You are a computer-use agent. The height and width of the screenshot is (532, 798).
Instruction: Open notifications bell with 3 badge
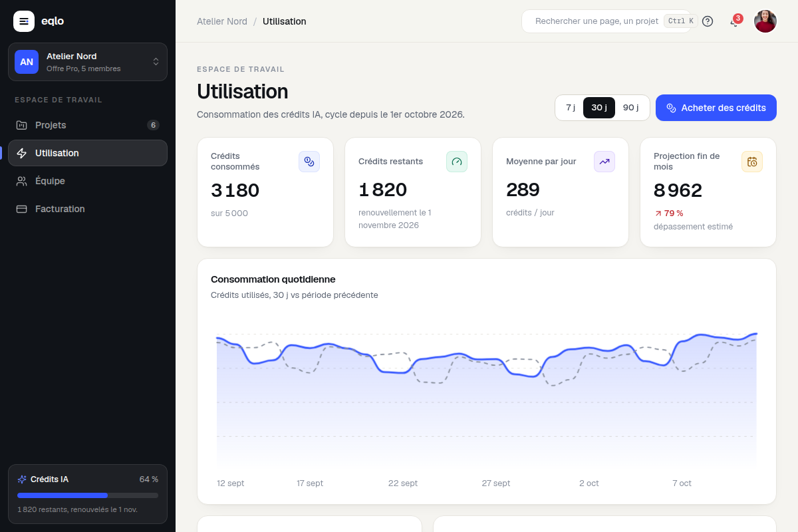click(735, 21)
